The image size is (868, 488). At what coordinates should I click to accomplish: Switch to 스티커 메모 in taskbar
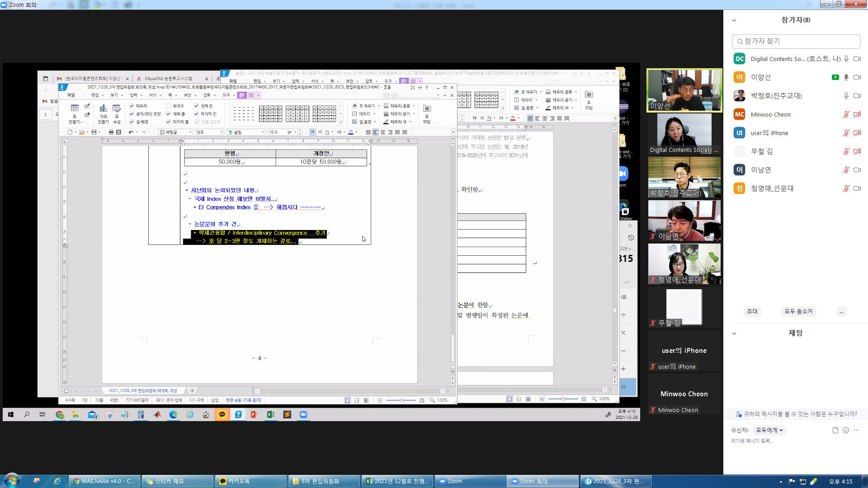pos(177,481)
